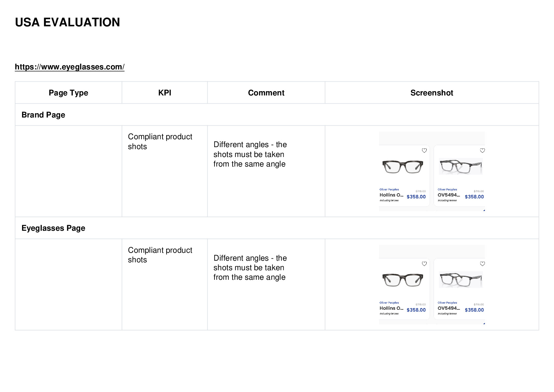This screenshot has width=554, height=392.
Task: Open the eyeglasses.com hyperlink
Action: click(69, 67)
